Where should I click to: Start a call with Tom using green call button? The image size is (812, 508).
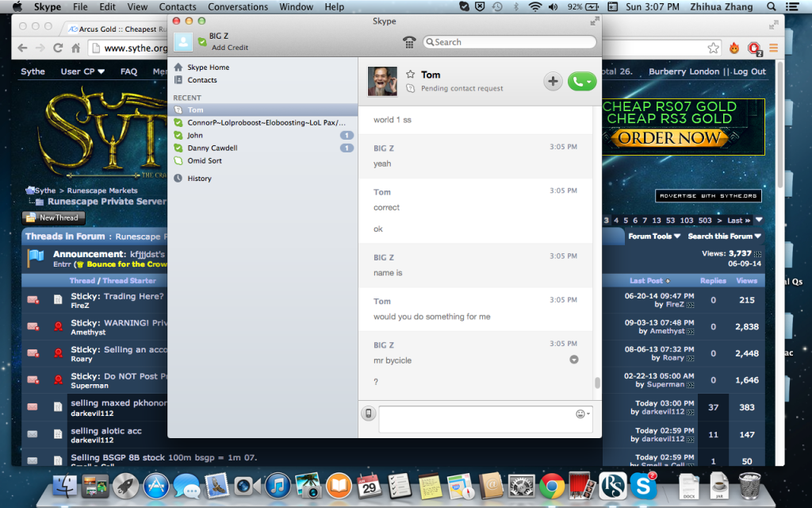click(581, 82)
